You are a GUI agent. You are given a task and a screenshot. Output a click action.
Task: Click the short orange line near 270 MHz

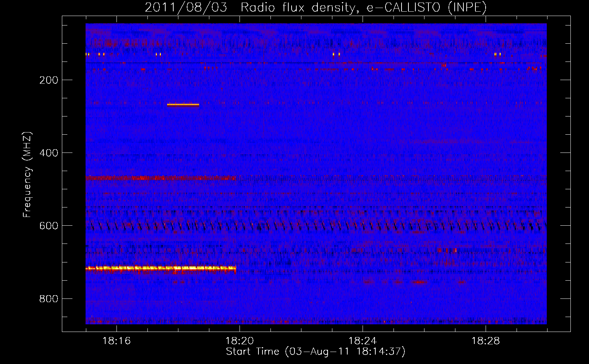coord(183,104)
